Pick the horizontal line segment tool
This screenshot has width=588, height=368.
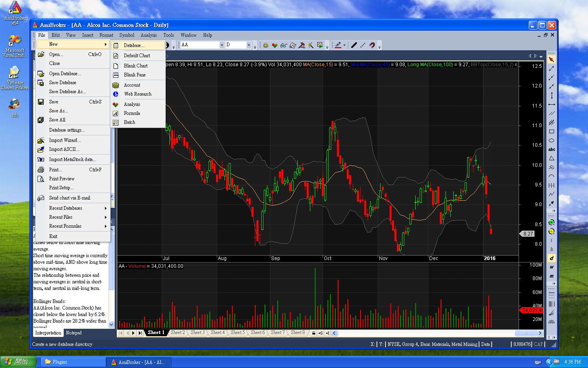(x=552, y=105)
